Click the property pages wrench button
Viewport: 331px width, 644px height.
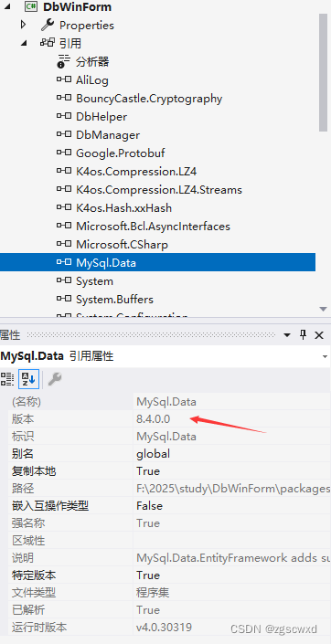coord(55,379)
